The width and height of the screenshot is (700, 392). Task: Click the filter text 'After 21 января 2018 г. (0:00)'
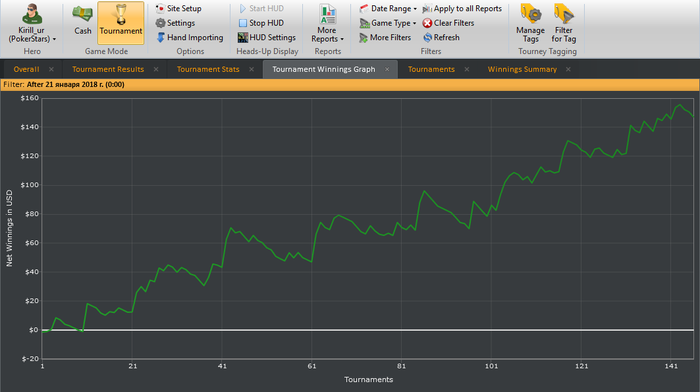click(75, 84)
